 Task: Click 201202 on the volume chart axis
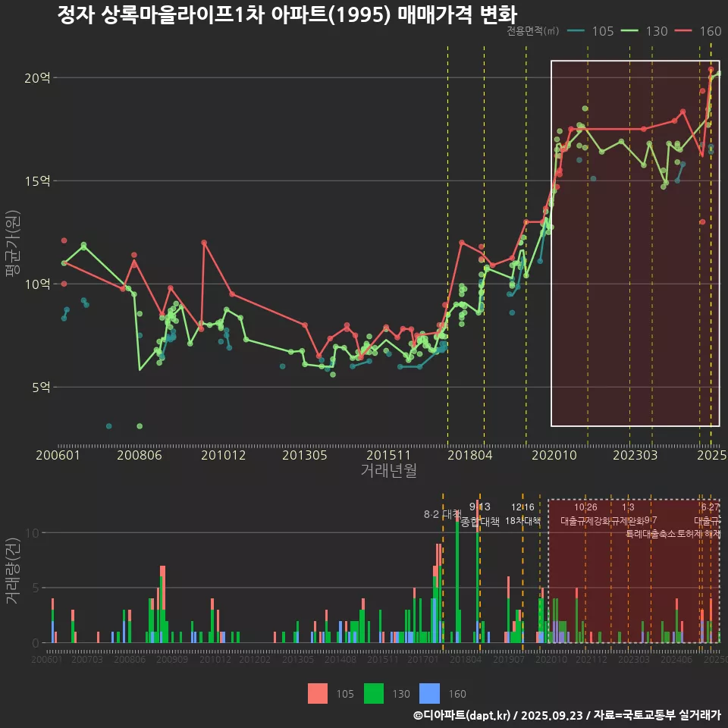pos(255,659)
